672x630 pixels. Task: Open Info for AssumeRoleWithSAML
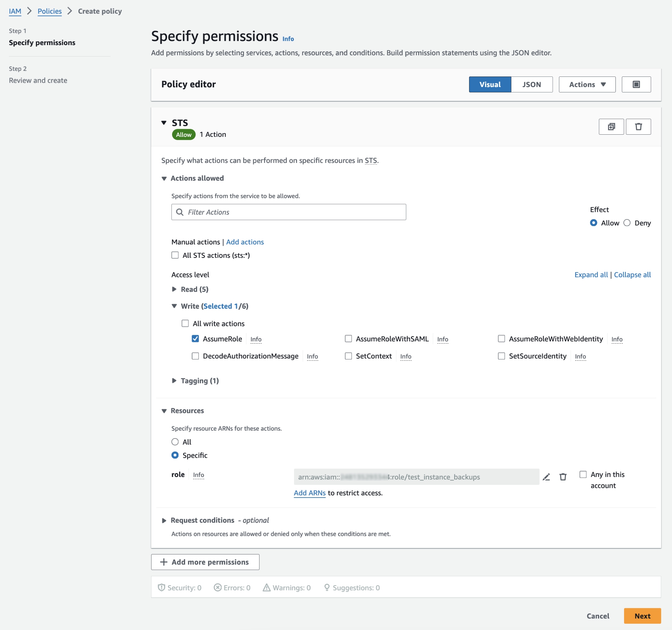click(x=442, y=339)
